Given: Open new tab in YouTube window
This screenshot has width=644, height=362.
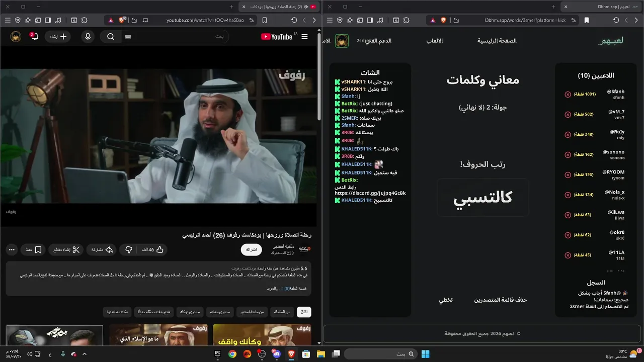Looking at the screenshot, I should tap(231, 7).
